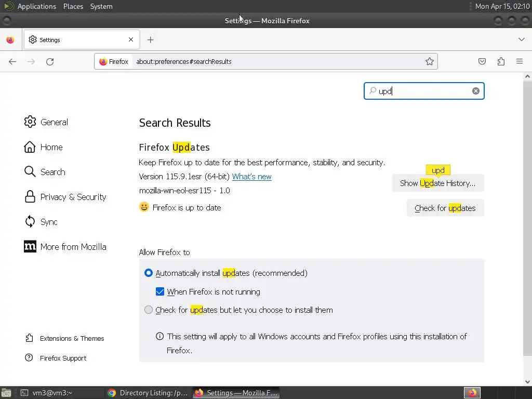This screenshot has width=532, height=399.
Task: Click the scrollbar up arrow
Action: pos(527,76)
